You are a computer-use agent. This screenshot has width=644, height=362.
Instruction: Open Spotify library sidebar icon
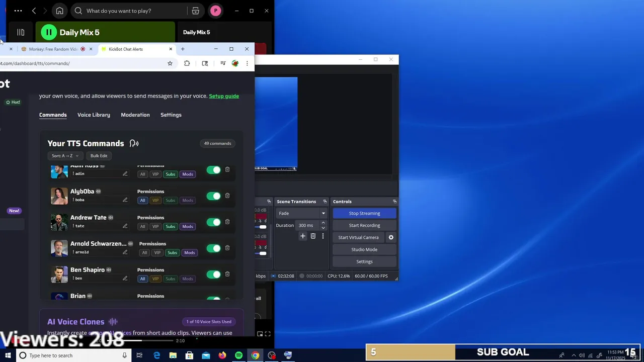[x=21, y=32]
